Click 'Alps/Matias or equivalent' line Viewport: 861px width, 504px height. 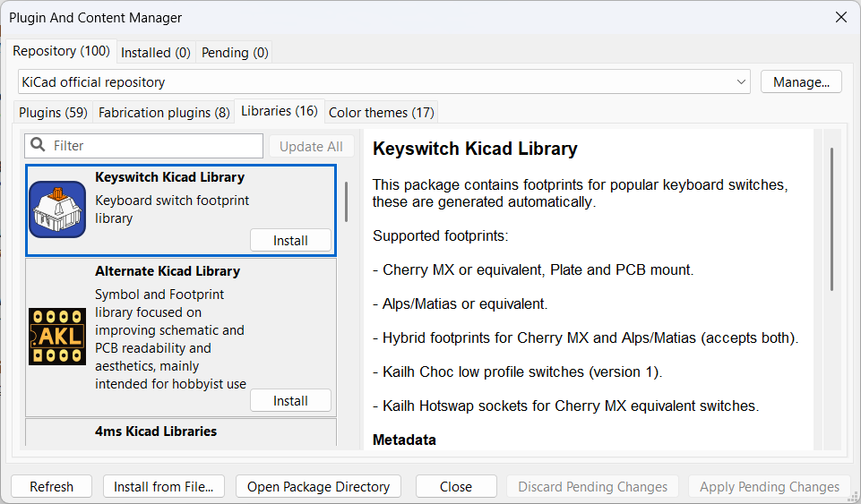[461, 303]
